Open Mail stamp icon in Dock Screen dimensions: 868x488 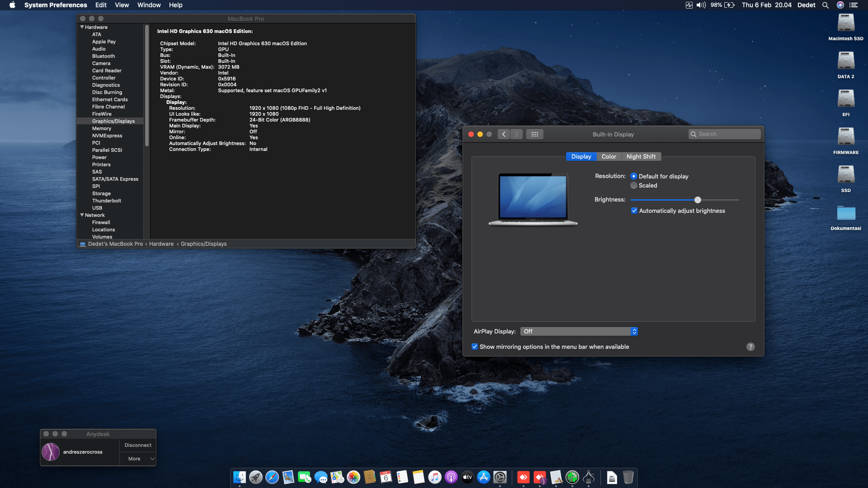tap(288, 477)
